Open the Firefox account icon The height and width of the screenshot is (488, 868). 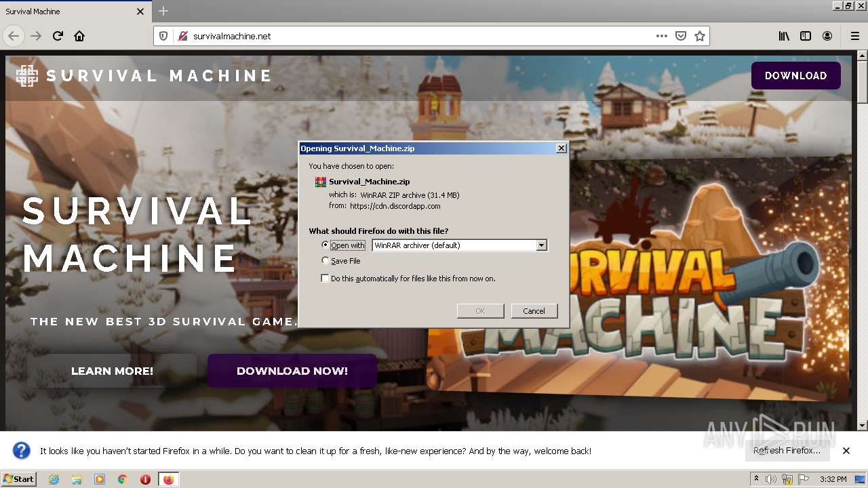coord(827,36)
